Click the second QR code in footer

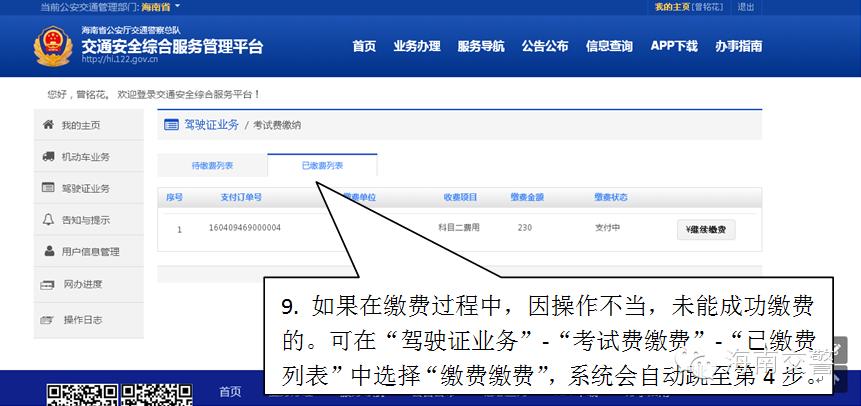(156, 395)
